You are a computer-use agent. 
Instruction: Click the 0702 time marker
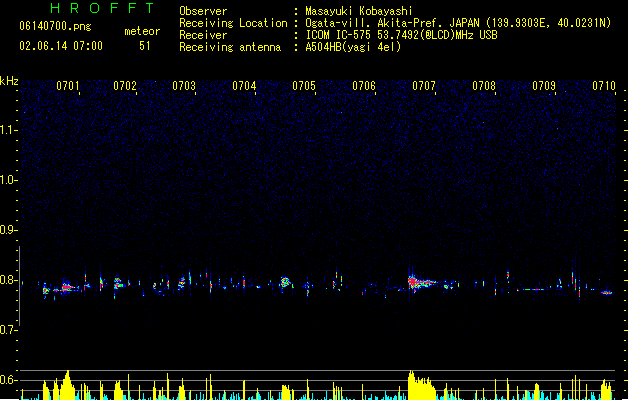[x=125, y=86]
